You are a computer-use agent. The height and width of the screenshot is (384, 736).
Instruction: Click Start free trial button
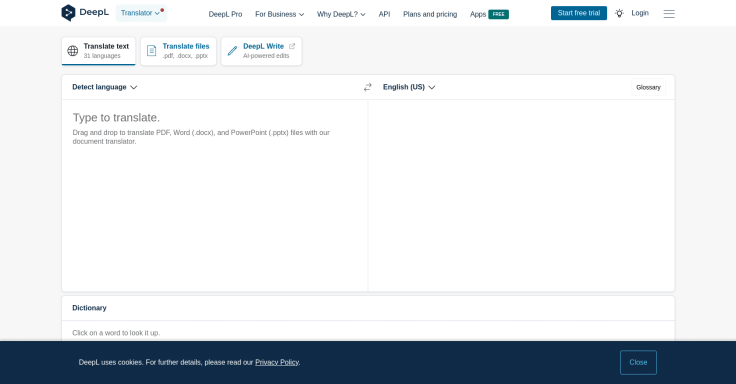[579, 13]
